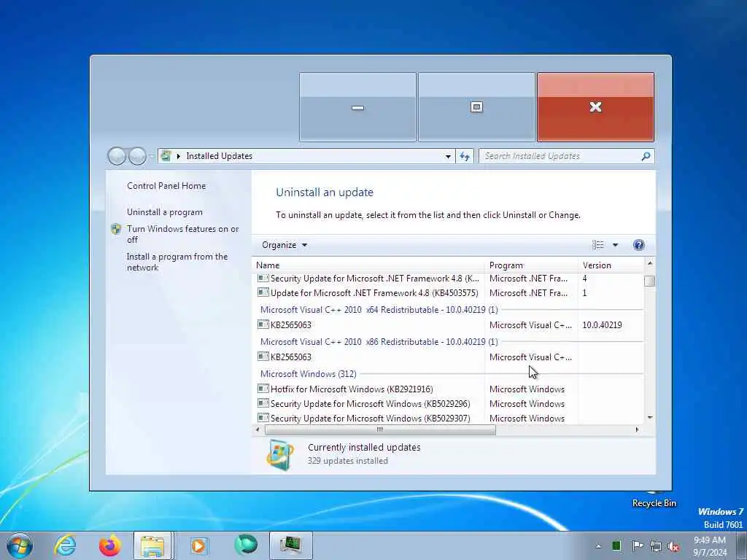Image resolution: width=747 pixels, height=560 pixels.
Task: Select Security Update for Windows (KB5029296)
Action: pyautogui.click(x=448, y=403)
